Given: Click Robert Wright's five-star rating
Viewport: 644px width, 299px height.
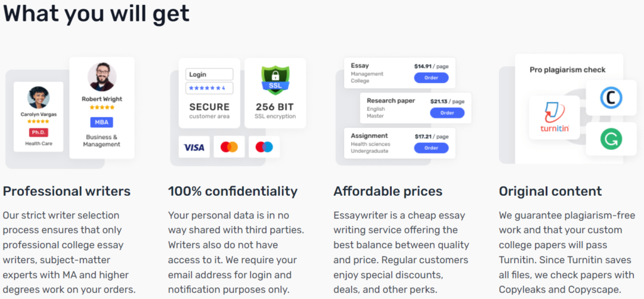Looking at the screenshot, I should click(x=102, y=108).
